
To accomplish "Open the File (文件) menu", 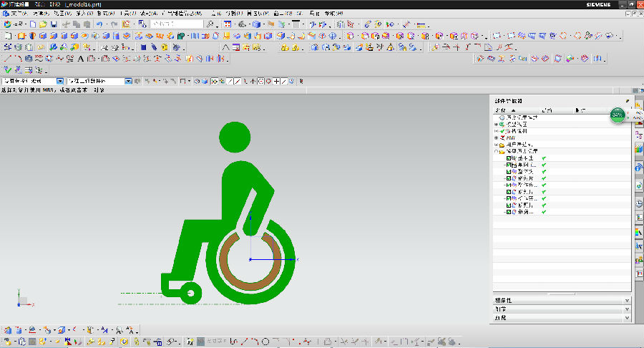I will point(19,14).
